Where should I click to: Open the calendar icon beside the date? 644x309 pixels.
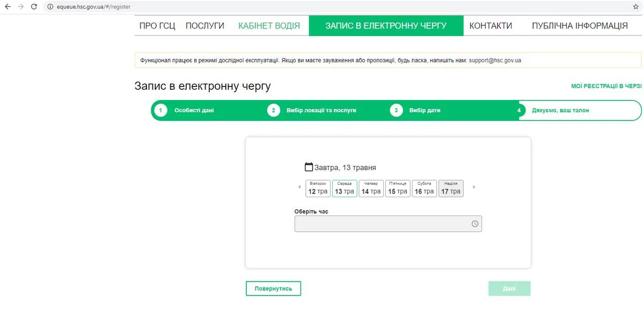[309, 167]
